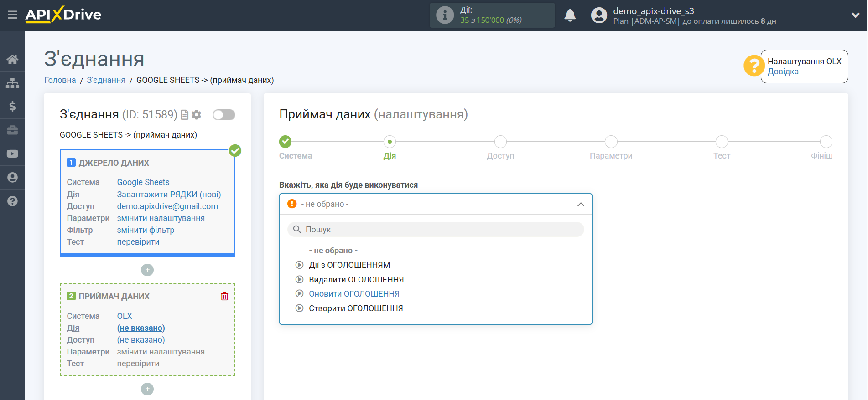Image resolution: width=868 pixels, height=400 pixels.
Task: Open the connections sitemap sidebar icon
Action: coord(12,83)
